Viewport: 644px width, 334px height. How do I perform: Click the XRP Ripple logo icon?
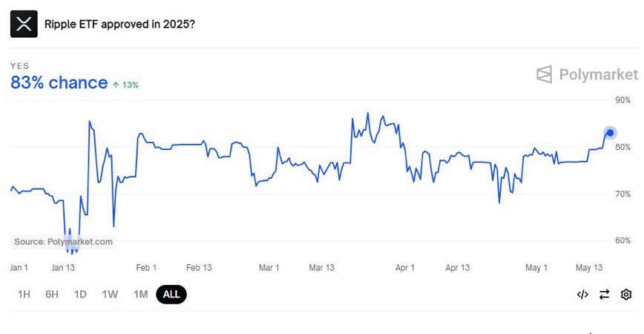[24, 24]
